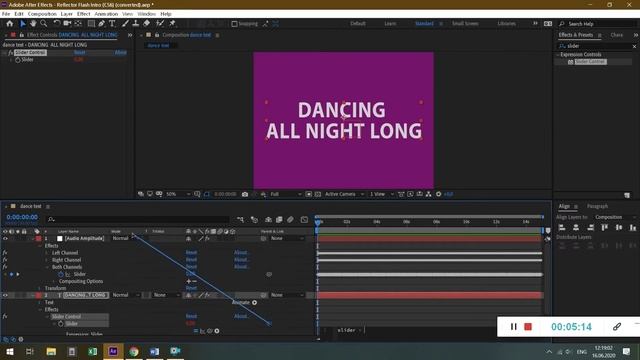
Task: Toggle fx switch for Right Channel effect
Action: click(5, 260)
